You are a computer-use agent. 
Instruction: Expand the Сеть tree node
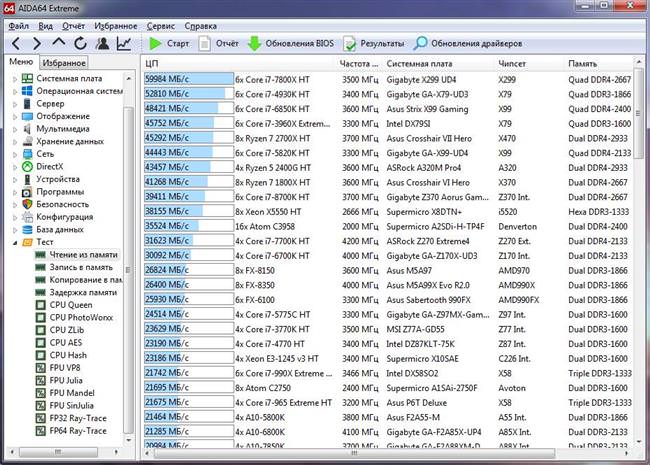tap(15, 155)
